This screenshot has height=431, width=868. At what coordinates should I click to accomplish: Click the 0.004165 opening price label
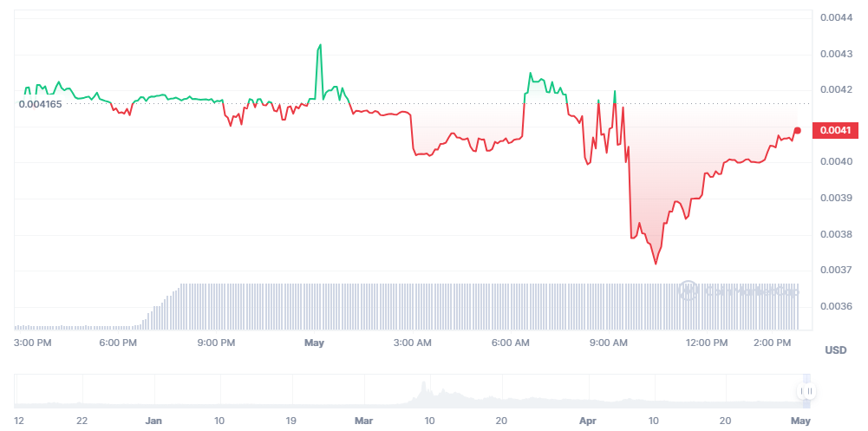tap(40, 104)
